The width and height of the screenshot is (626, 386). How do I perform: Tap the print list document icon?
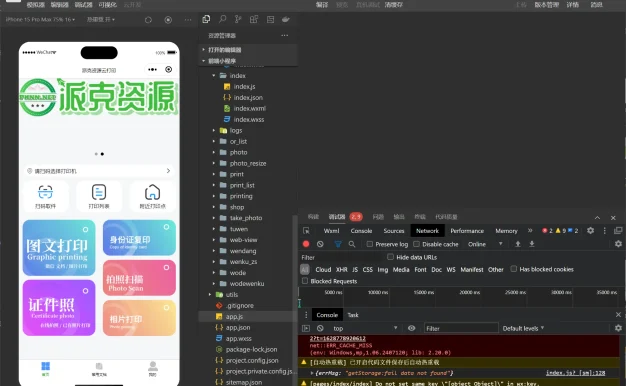(99, 192)
